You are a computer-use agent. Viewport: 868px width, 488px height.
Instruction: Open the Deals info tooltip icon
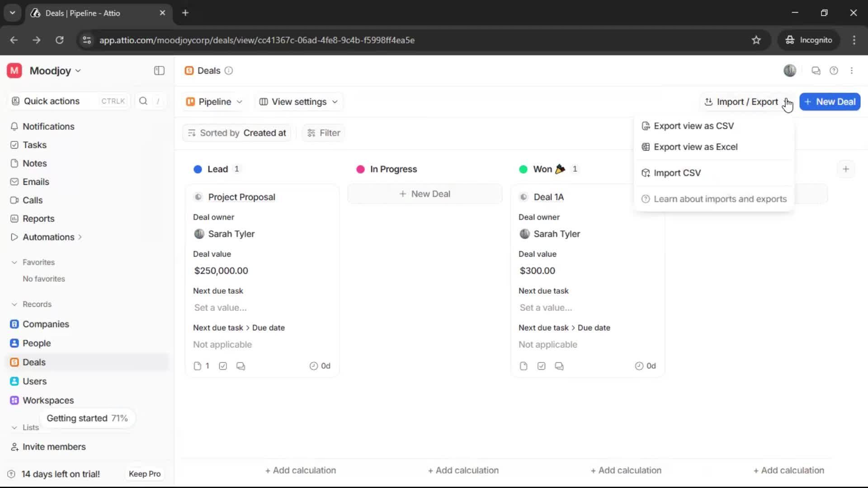click(229, 70)
